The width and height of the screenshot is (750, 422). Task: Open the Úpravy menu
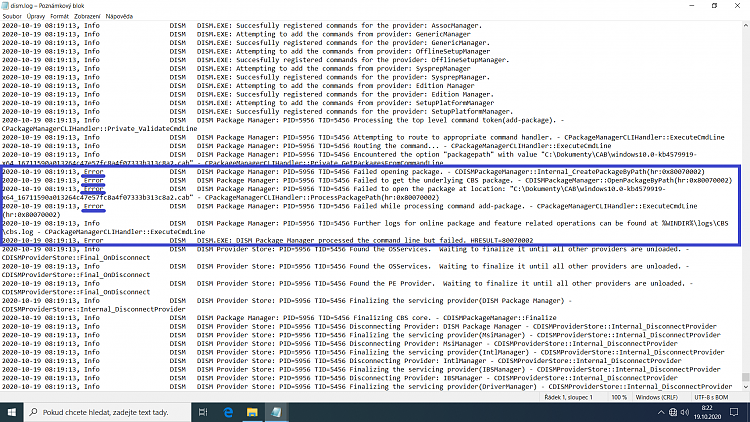(36, 16)
